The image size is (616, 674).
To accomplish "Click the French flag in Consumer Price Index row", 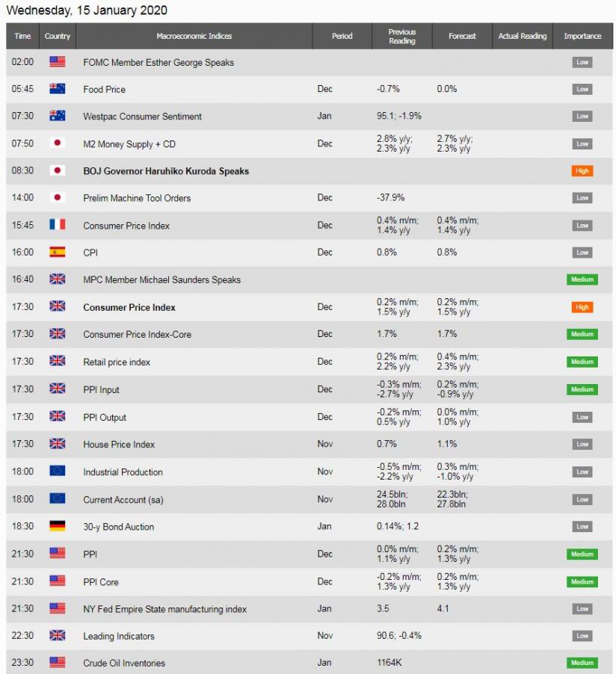I will tap(58, 225).
